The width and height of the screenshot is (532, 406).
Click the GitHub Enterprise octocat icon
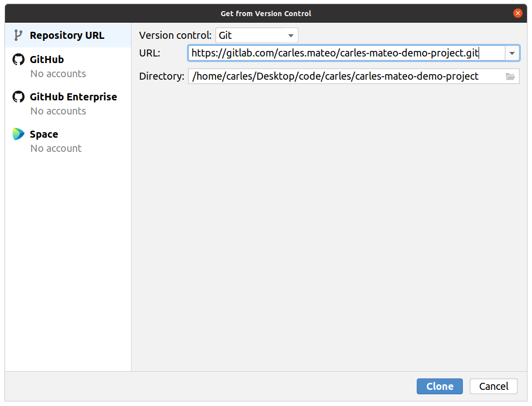tap(19, 97)
